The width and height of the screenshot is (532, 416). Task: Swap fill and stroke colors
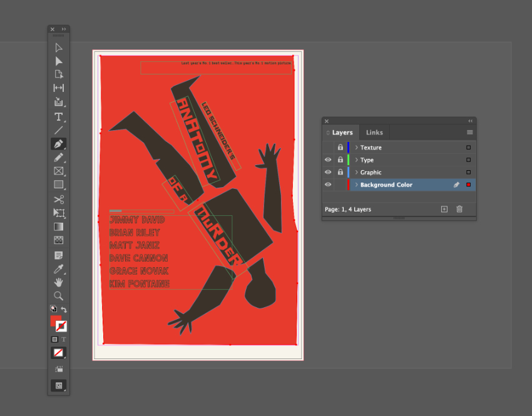click(x=64, y=309)
